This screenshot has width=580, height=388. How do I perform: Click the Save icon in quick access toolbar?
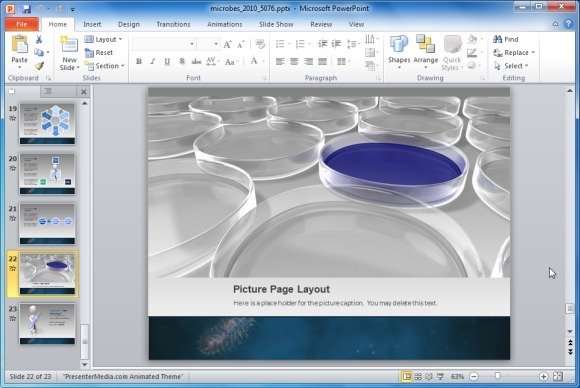[x=26, y=8]
